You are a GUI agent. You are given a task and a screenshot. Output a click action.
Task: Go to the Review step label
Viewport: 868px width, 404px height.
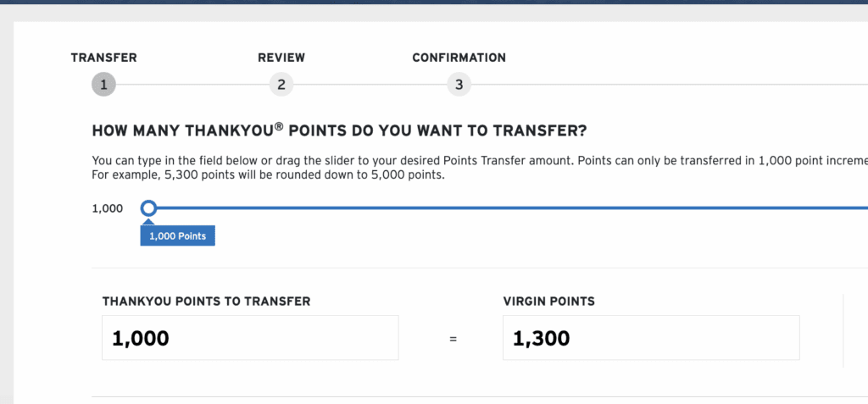pyautogui.click(x=281, y=58)
